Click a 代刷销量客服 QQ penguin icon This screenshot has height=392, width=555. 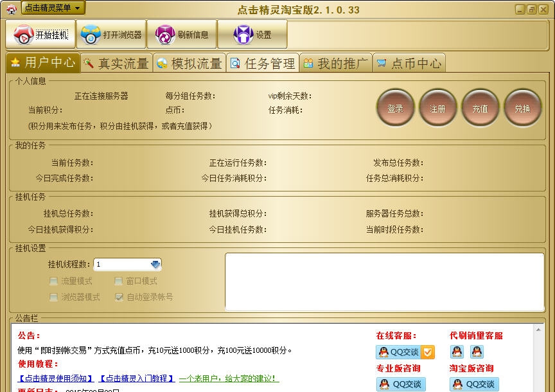pos(457,352)
